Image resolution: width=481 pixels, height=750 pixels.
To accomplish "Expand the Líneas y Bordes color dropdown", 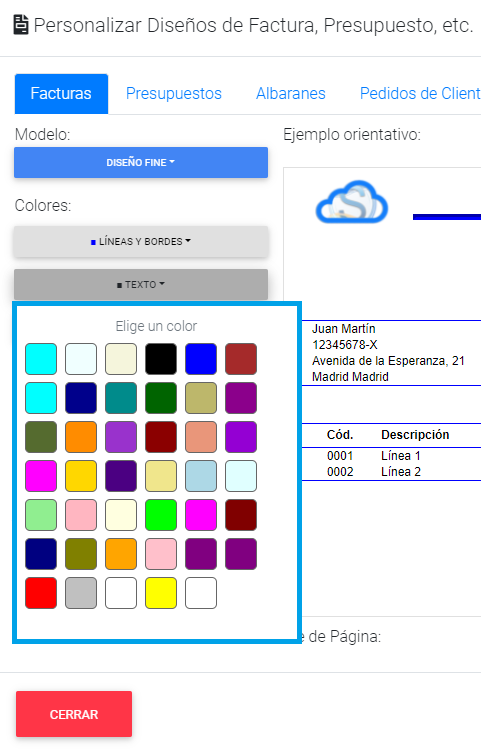I will point(141,242).
